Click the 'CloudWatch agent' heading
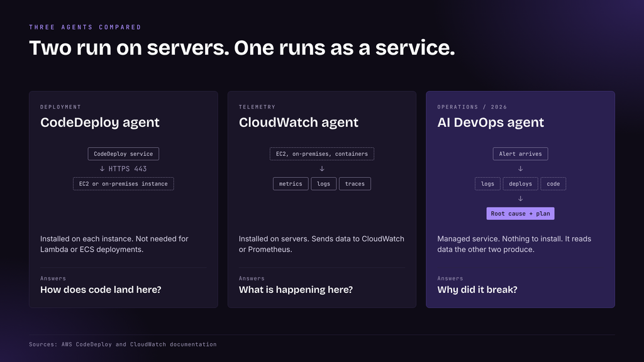The image size is (644, 362). coord(299,123)
